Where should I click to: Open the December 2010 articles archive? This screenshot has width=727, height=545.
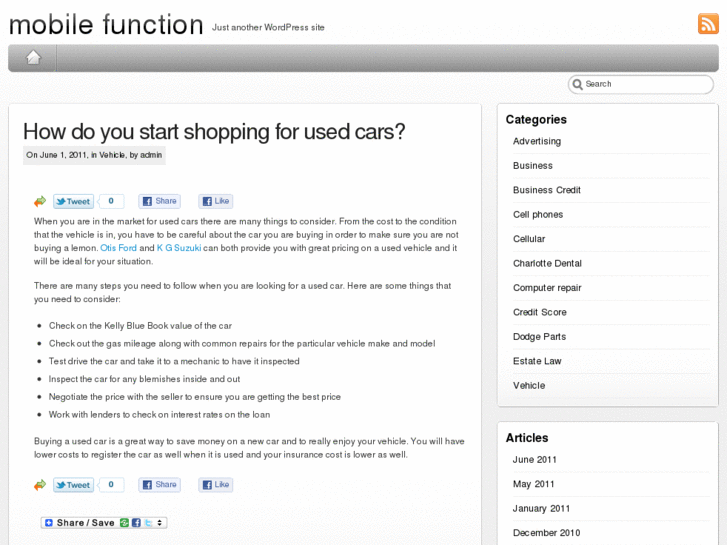[x=546, y=533]
